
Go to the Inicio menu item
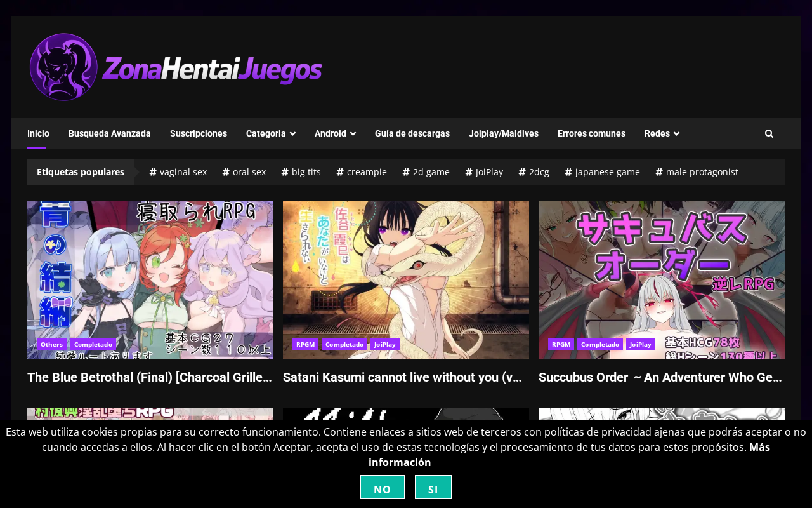click(x=38, y=133)
